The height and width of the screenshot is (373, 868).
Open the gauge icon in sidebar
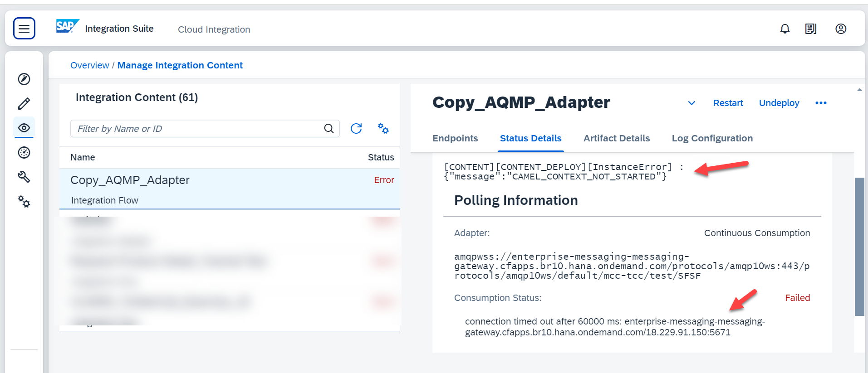pyautogui.click(x=24, y=152)
